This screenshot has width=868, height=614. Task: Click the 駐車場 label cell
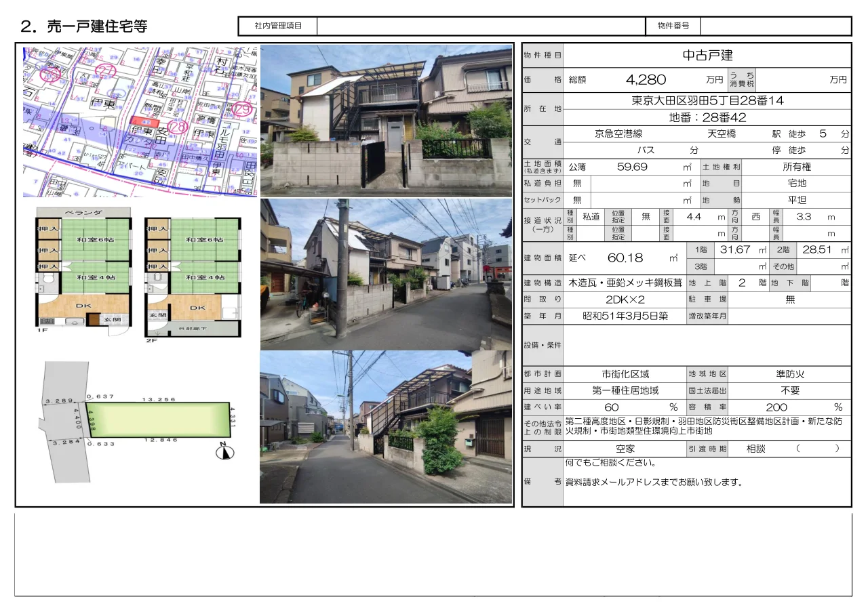707,300
